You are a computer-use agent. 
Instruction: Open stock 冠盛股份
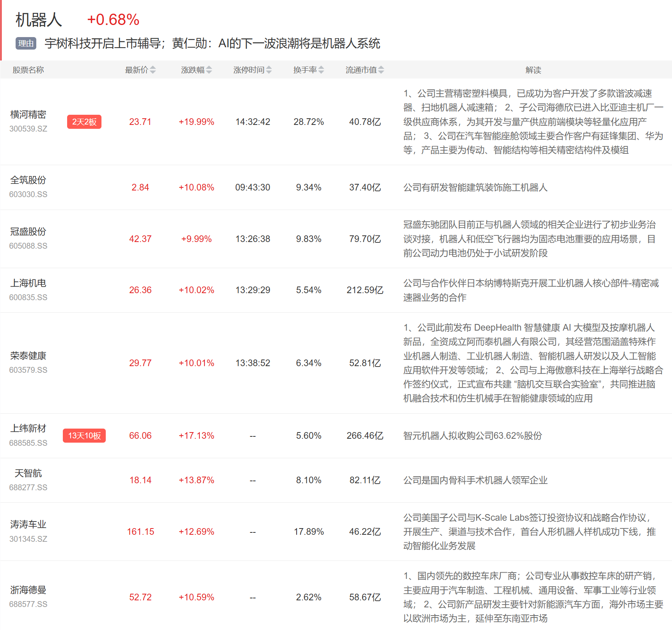(x=28, y=231)
